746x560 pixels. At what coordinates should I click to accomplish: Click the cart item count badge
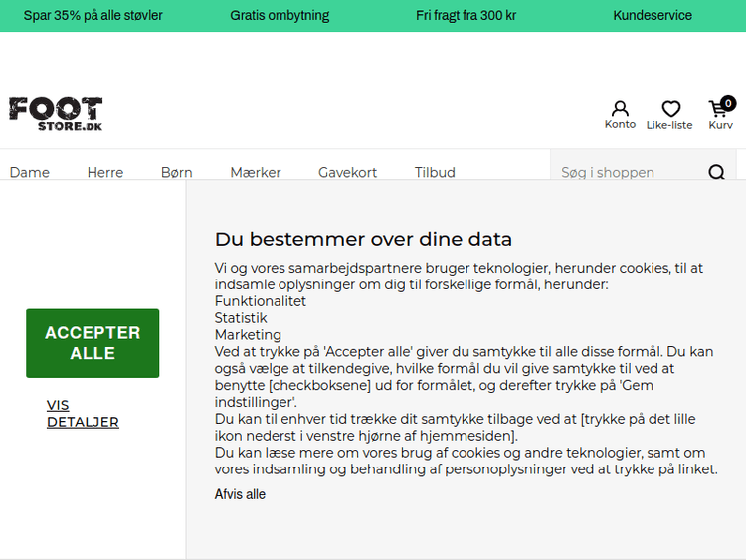click(728, 103)
